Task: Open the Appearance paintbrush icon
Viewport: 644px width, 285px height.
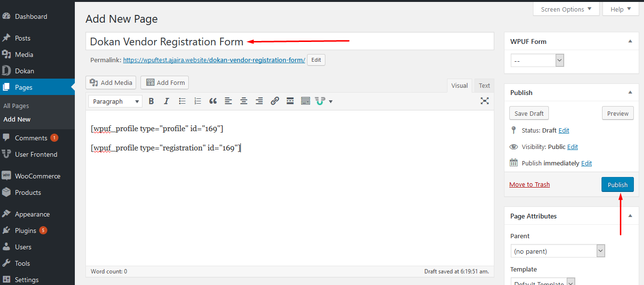Action: (x=6, y=214)
